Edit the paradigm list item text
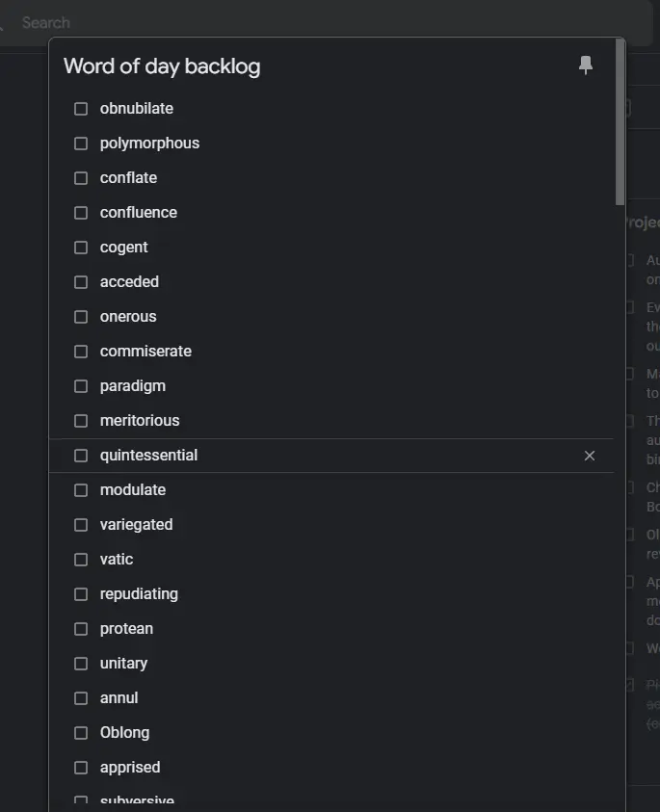Image resolution: width=660 pixels, height=812 pixels. (133, 386)
